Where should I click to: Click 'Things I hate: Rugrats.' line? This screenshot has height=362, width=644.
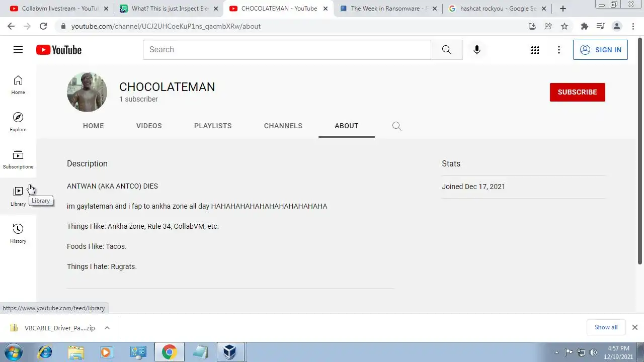(x=102, y=266)
